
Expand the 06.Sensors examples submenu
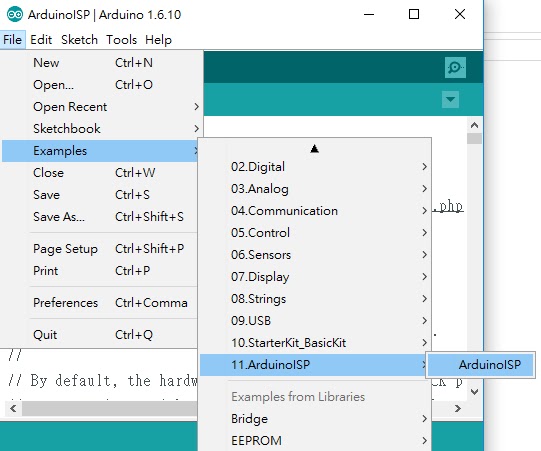coord(315,255)
